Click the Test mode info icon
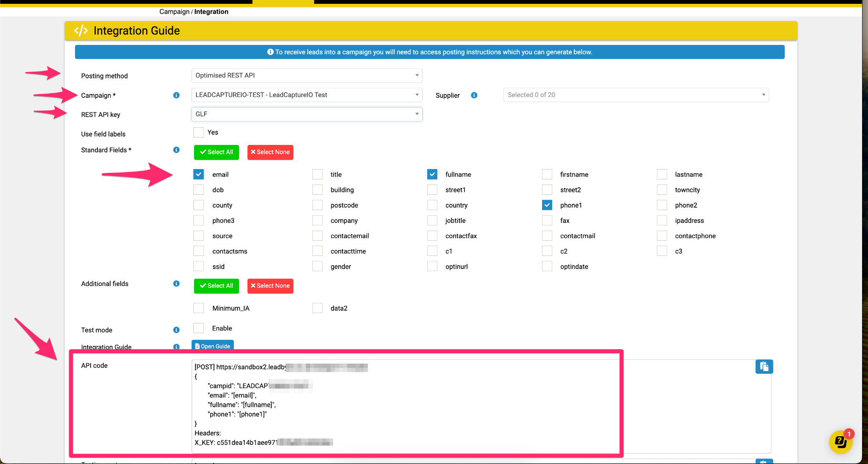This screenshot has width=868, height=464. [x=176, y=330]
